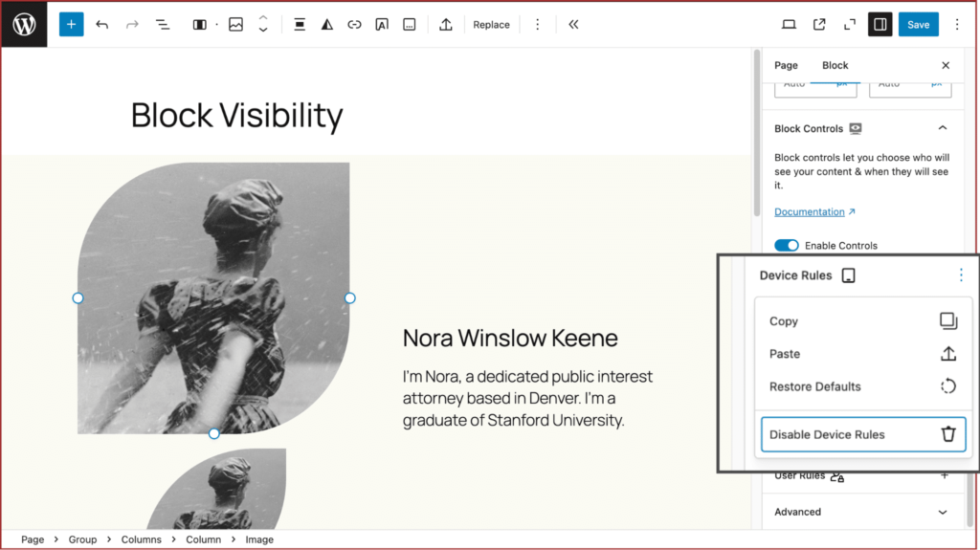Click the Columns breadcrumb item
Screen dimensions: 980x550
[141, 539]
